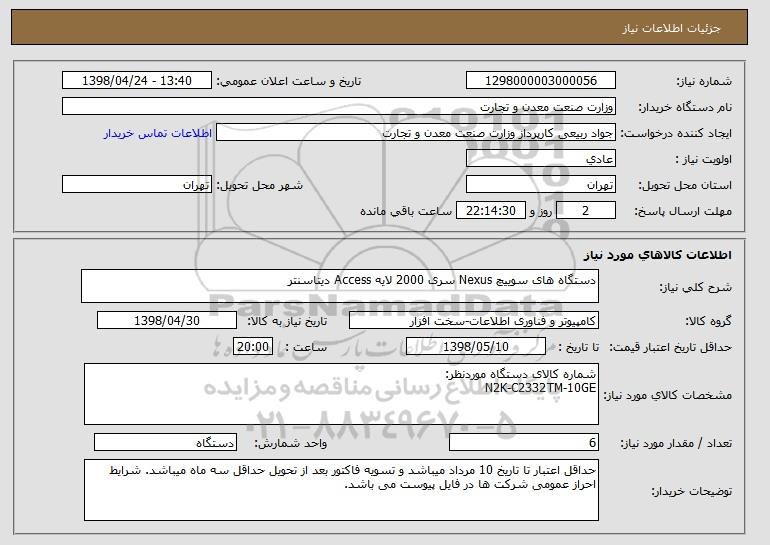
Task: Select the label شهر محل تحویل
Action: 260,185
